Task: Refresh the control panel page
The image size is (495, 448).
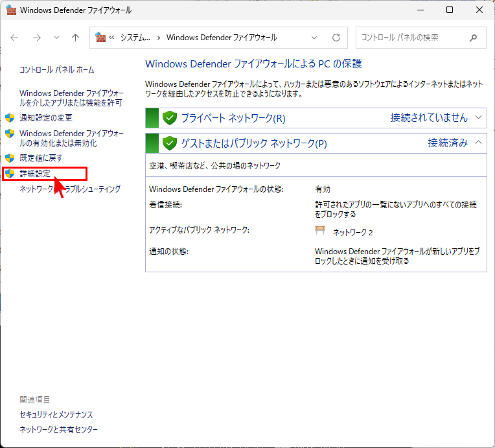Action: [x=336, y=38]
